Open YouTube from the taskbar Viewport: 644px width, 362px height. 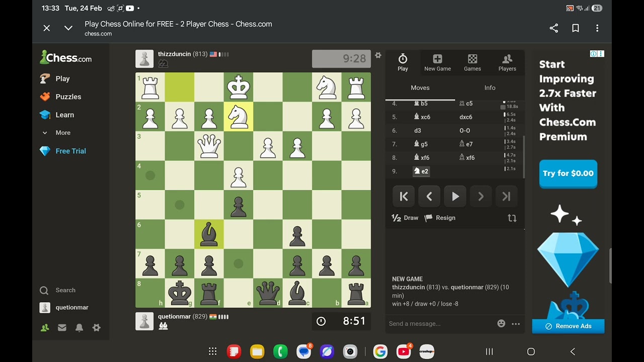pos(404,351)
